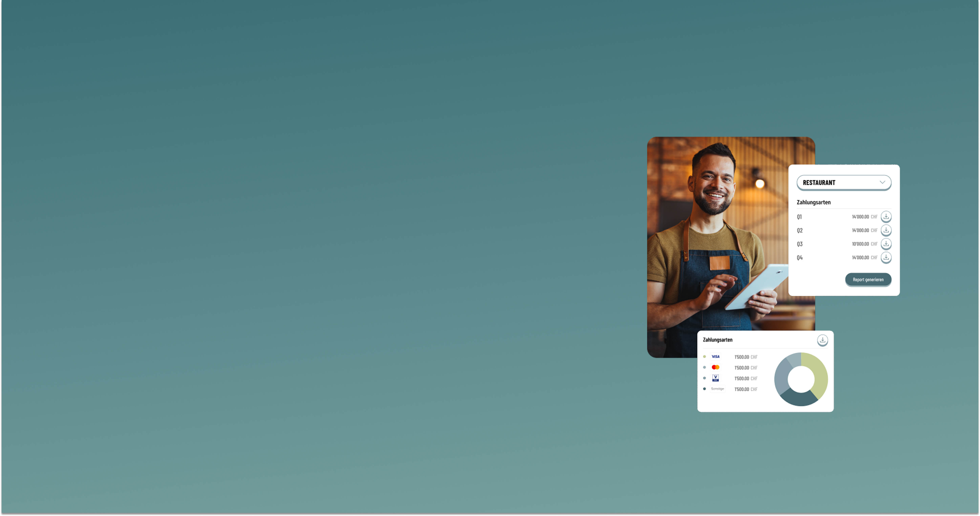The image size is (980, 516).
Task: Select the Q4 row label
Action: pos(800,258)
